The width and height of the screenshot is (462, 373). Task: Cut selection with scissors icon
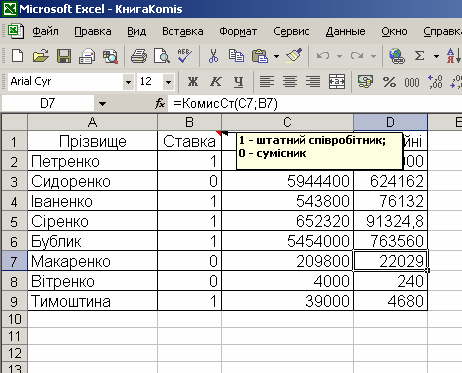point(213,56)
